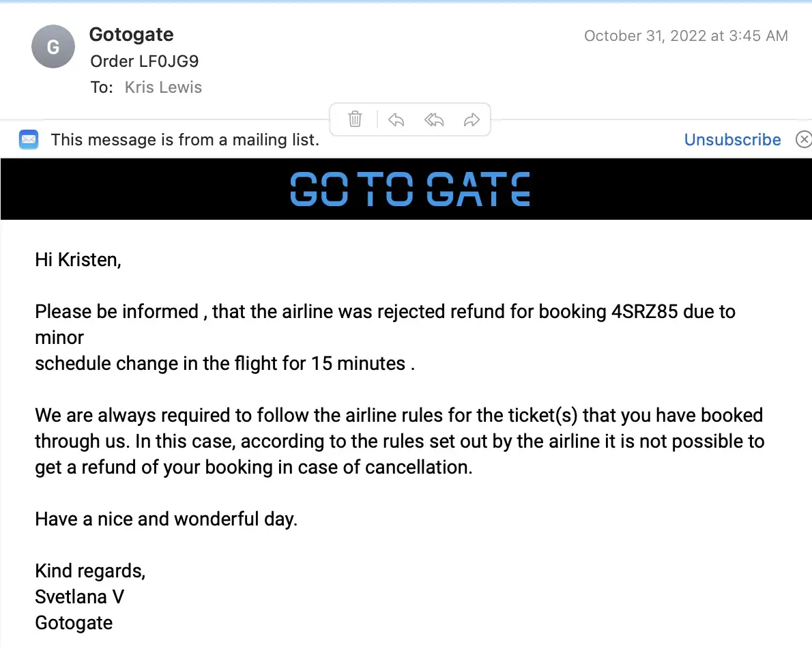Click the sender avatar with letter G

(x=53, y=47)
